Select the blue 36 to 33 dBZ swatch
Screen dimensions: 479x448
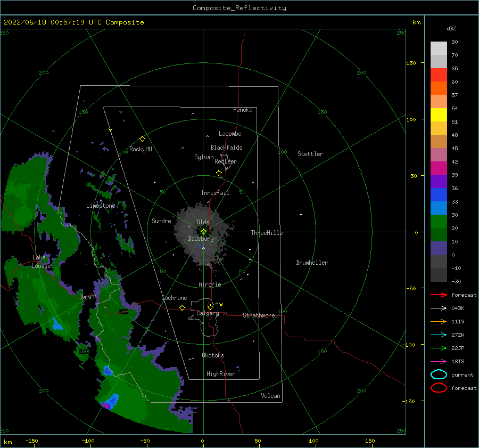click(x=439, y=195)
